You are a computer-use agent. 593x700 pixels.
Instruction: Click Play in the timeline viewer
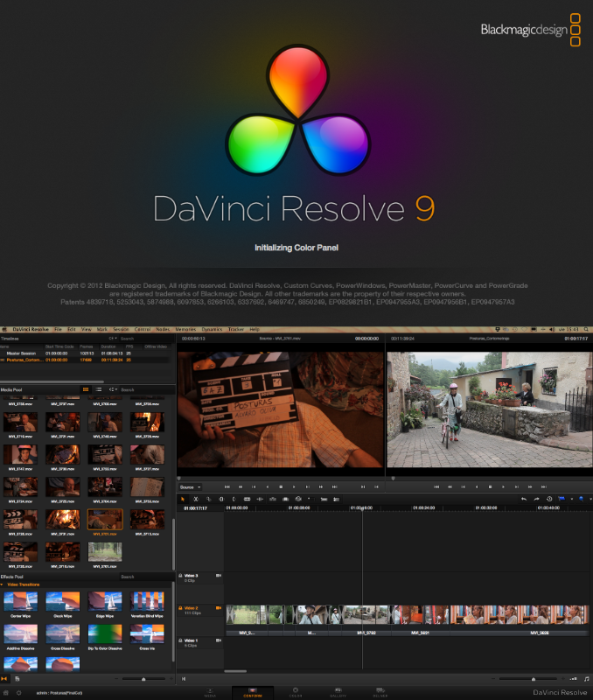click(503, 487)
